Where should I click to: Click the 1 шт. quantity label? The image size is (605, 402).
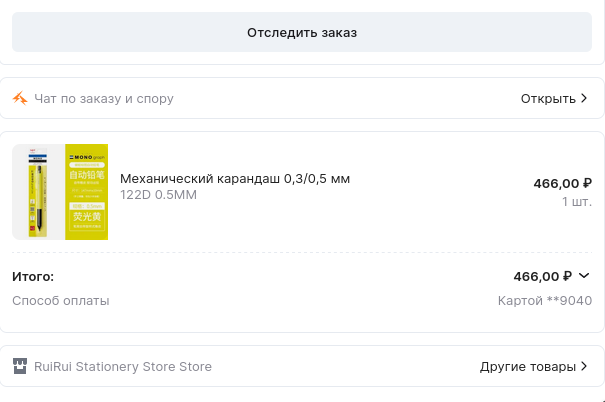(576, 201)
